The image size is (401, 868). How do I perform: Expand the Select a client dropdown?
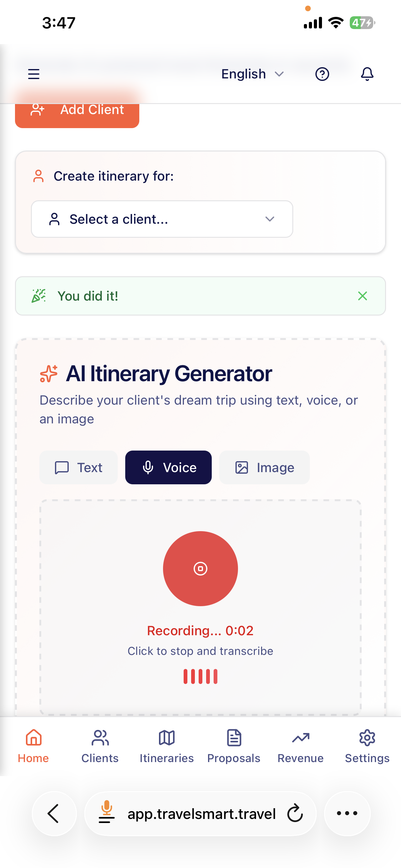[x=162, y=219]
